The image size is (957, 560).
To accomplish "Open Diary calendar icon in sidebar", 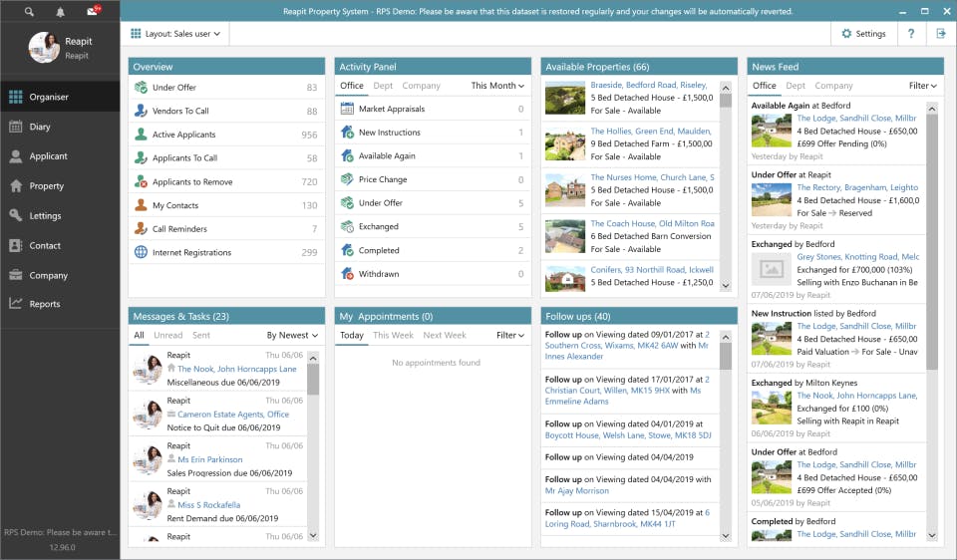I will pyautogui.click(x=16, y=127).
